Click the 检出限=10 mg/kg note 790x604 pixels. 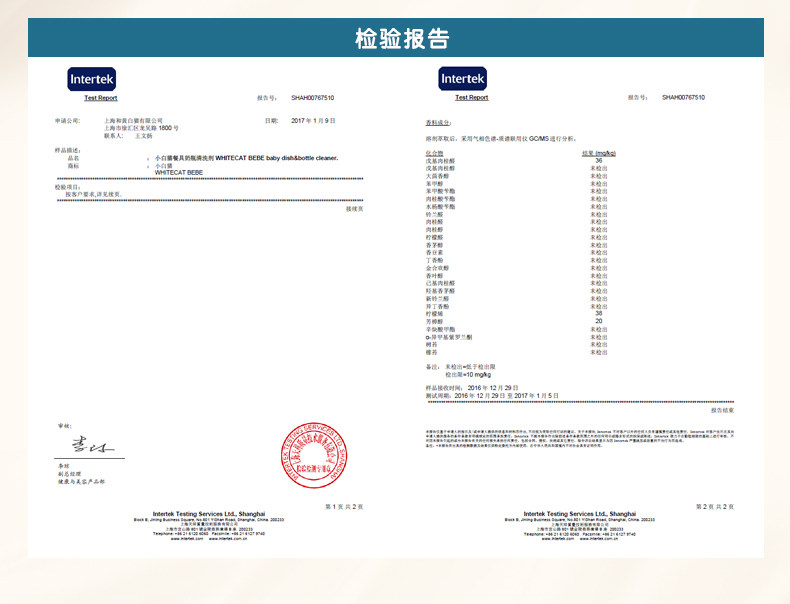pyautogui.click(x=468, y=375)
